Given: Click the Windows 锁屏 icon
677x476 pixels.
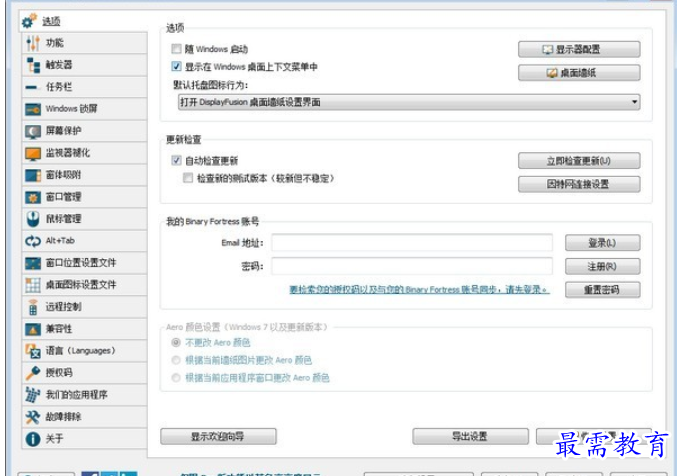Looking at the screenshot, I should pyautogui.click(x=33, y=109).
